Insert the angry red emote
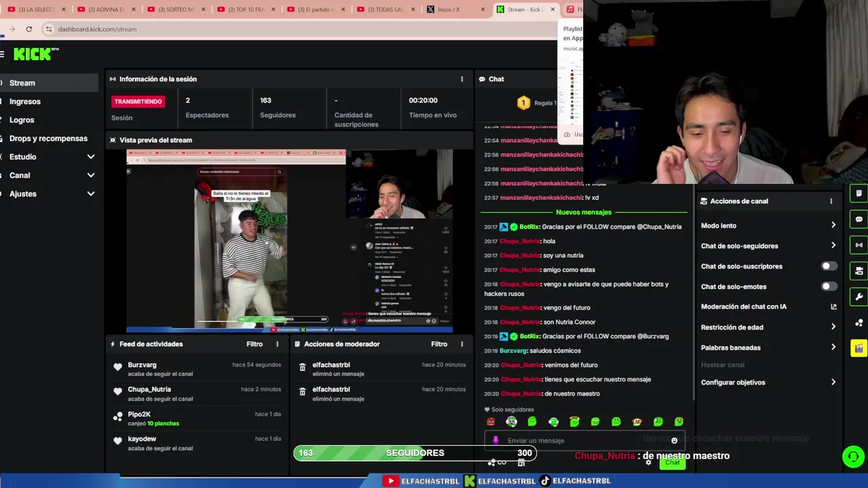The height and width of the screenshot is (488, 868). click(x=491, y=422)
